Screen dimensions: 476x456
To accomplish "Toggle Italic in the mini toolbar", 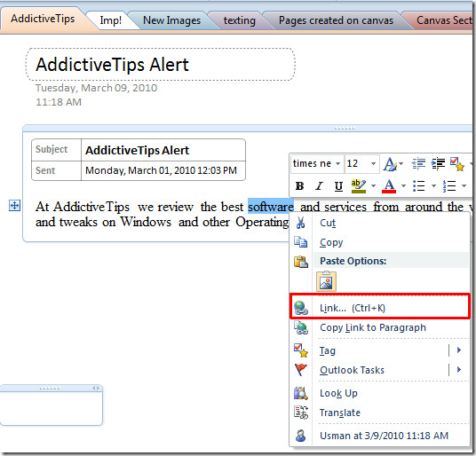I will click(x=319, y=185).
